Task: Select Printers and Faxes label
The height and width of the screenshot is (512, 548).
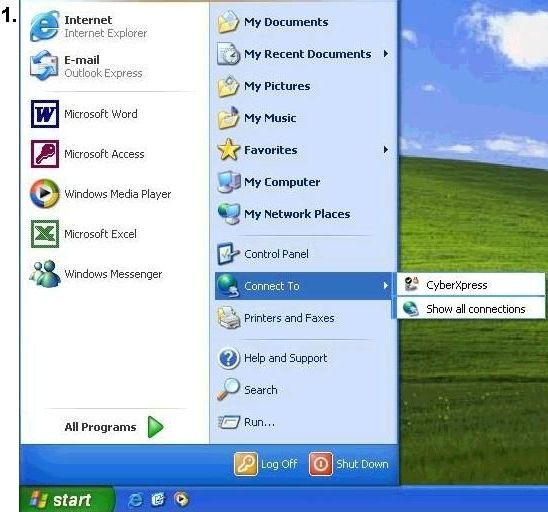Action: click(x=289, y=318)
